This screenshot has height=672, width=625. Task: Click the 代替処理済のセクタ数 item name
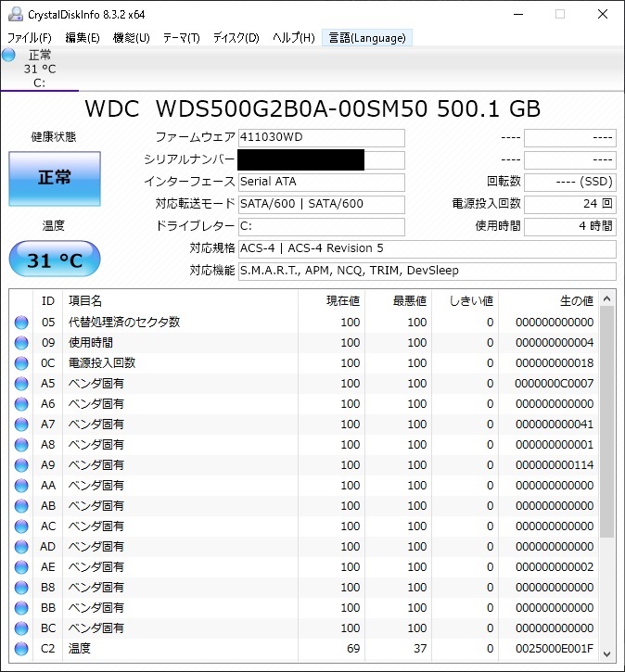pyautogui.click(x=124, y=323)
